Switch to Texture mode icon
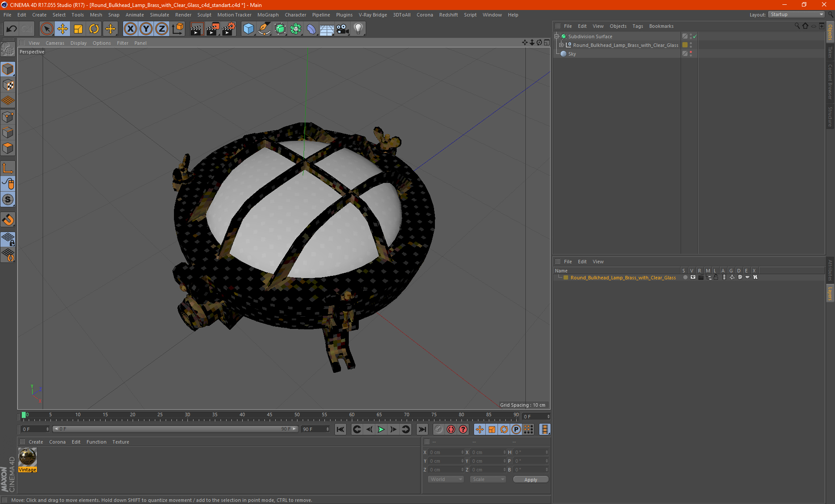Image resolution: width=835 pixels, height=504 pixels. pyautogui.click(x=8, y=85)
